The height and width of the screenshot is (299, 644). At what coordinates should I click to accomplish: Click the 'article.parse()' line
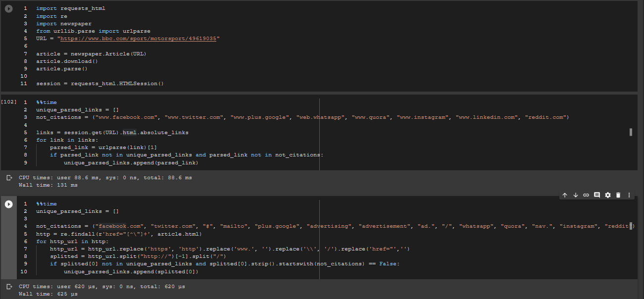tap(62, 69)
